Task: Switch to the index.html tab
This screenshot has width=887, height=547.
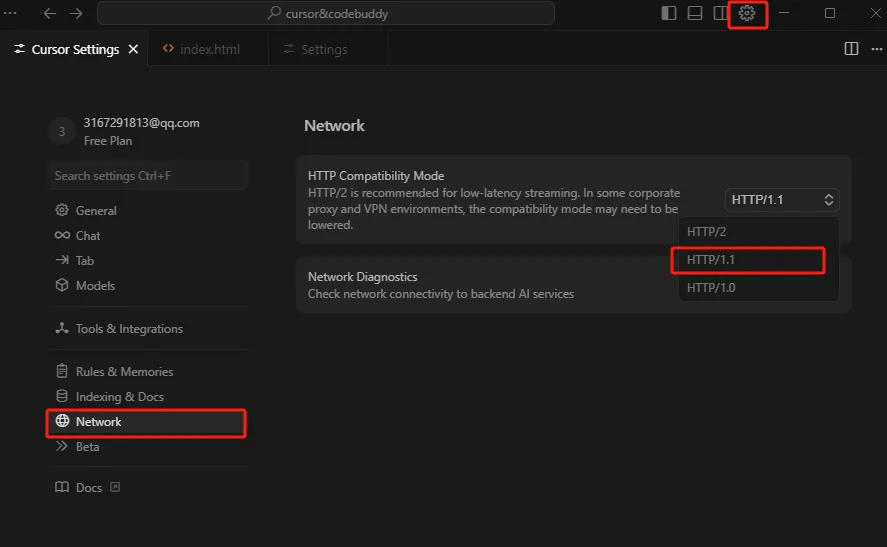Action: [201, 49]
